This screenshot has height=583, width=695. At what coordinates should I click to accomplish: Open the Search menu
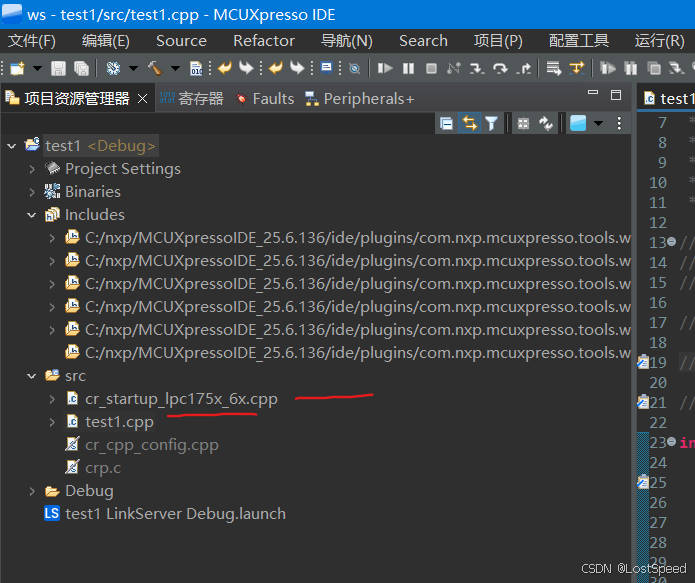coord(423,41)
